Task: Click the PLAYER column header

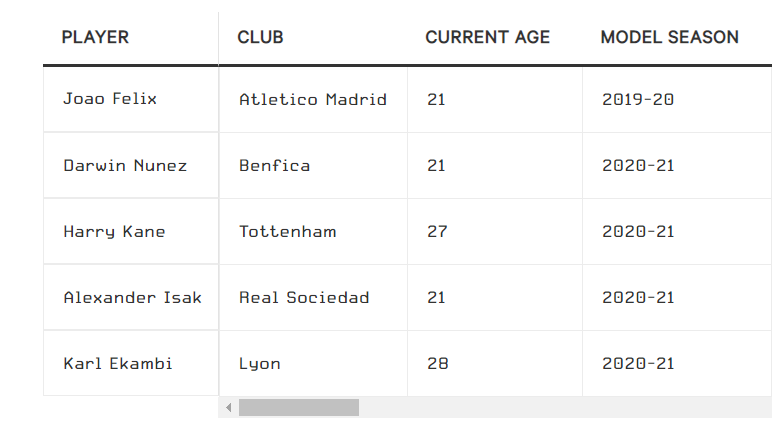Action: (x=96, y=38)
